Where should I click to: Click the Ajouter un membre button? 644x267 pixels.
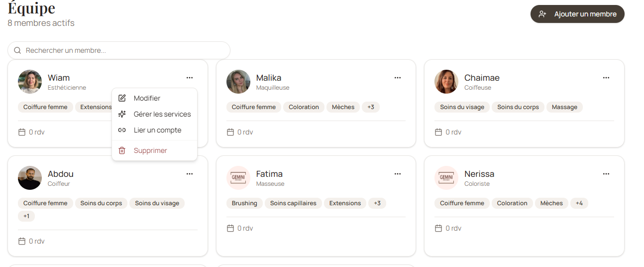(577, 14)
